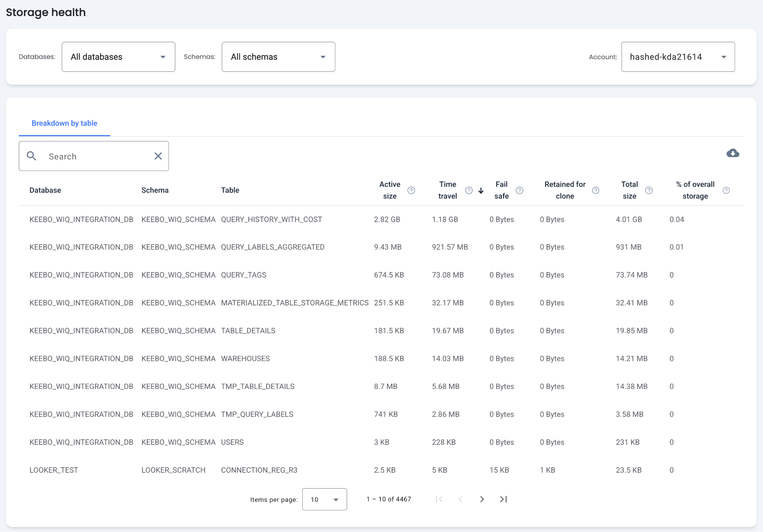
Task: Open the Account hashed-kda21614 dropdown
Action: [678, 57]
